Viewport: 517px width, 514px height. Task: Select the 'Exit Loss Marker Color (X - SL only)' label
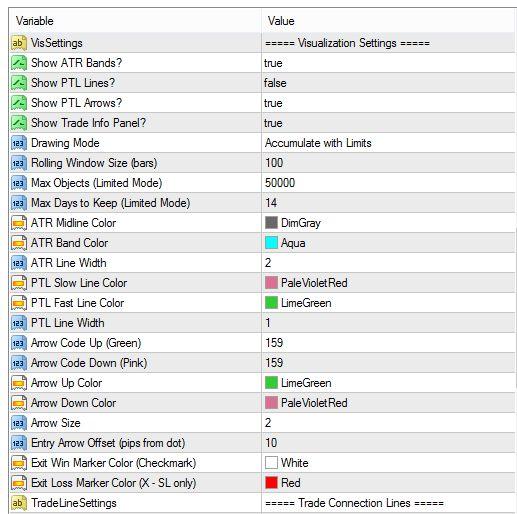113,483
